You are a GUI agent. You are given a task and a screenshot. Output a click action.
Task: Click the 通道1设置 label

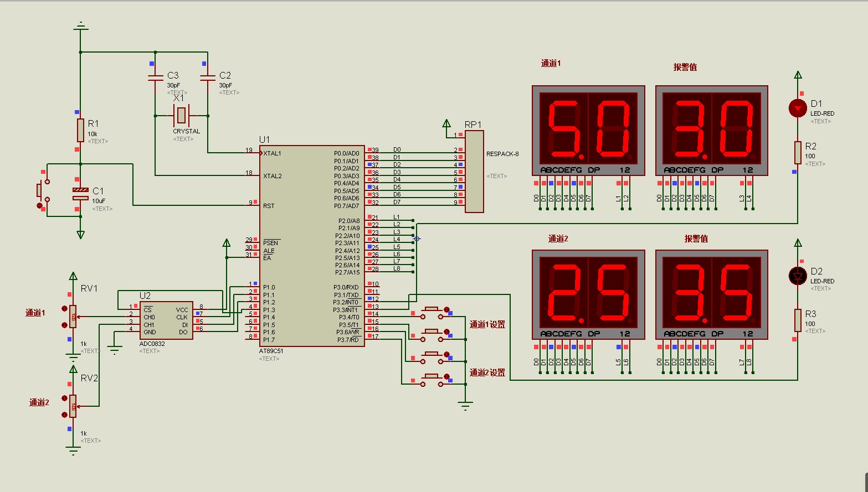click(487, 325)
